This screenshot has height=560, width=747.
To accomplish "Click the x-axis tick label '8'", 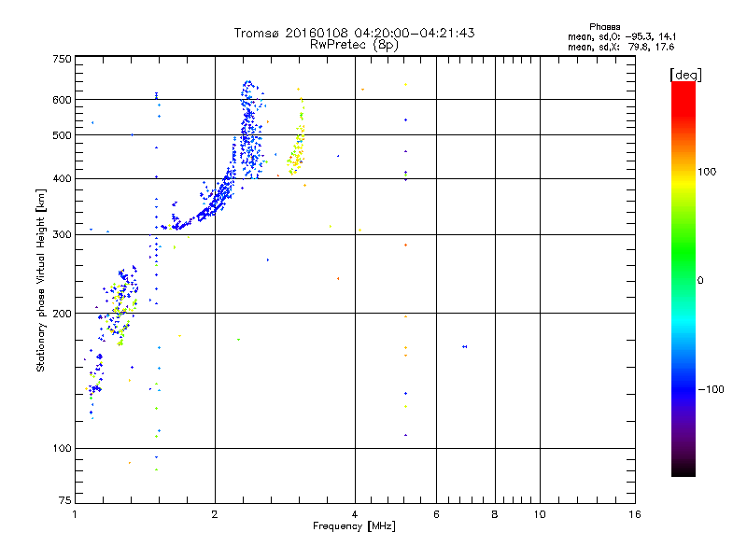I will pyautogui.click(x=495, y=514).
